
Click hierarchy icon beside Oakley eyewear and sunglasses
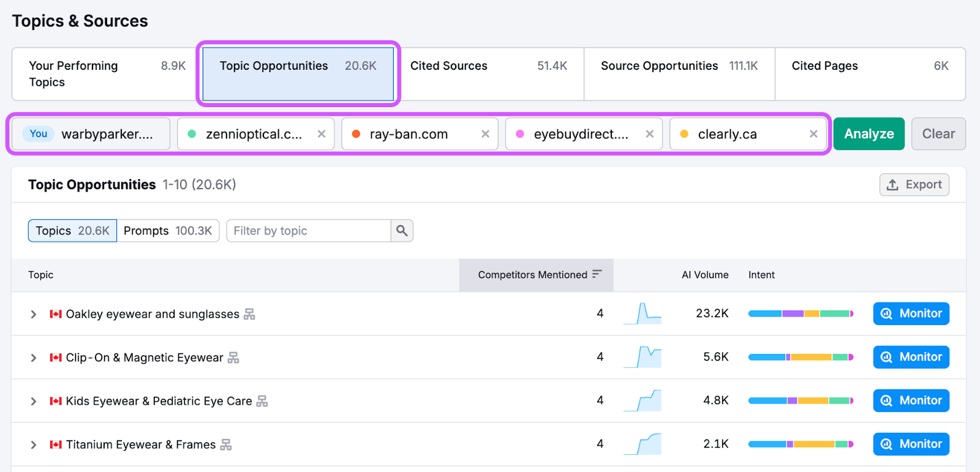click(249, 314)
